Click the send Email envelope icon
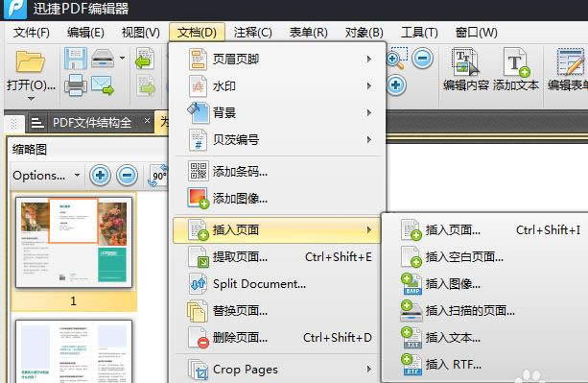Screen dimensions: 588x383 click(x=103, y=84)
